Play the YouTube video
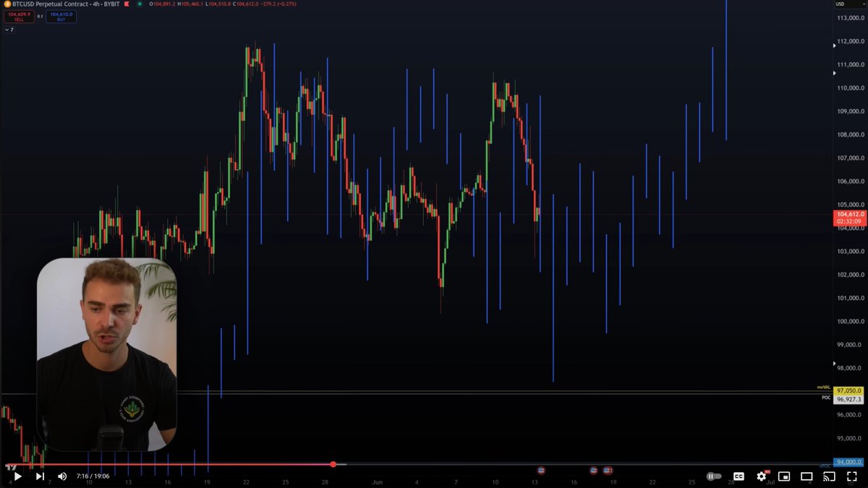Image resolution: width=868 pixels, height=488 pixels. point(17,476)
